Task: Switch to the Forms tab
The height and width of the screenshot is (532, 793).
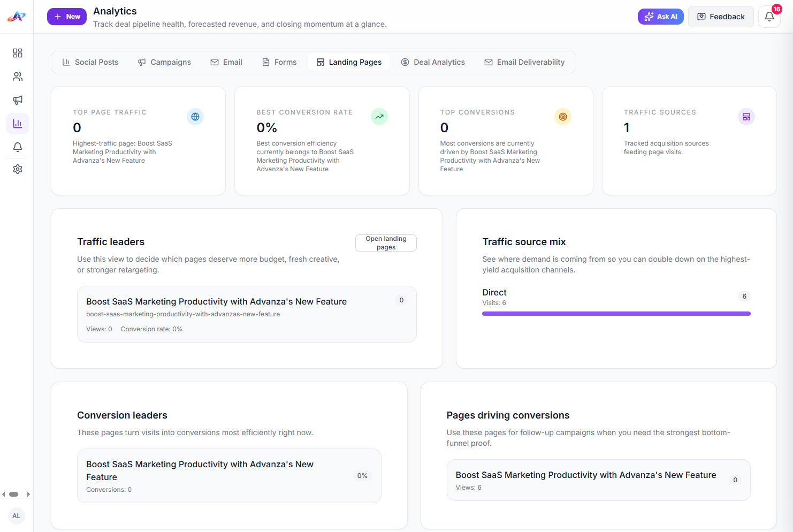Action: [x=279, y=62]
